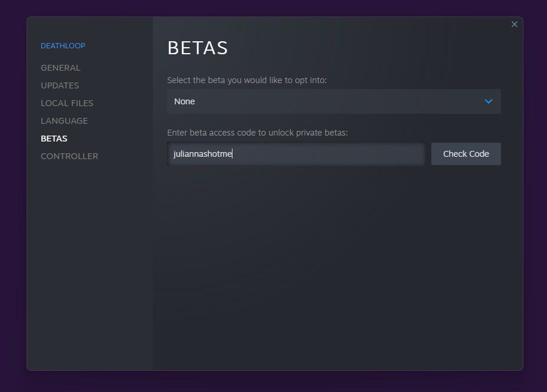Image resolution: width=547 pixels, height=392 pixels.
Task: Open the GENERAL settings section
Action: [x=61, y=68]
